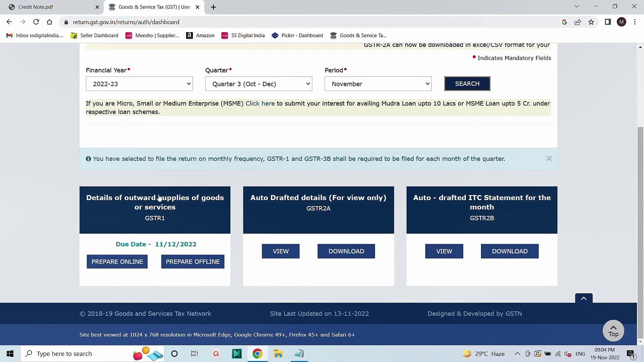The width and height of the screenshot is (644, 362).
Task: Open Task View on the taskbar
Action: coord(194,353)
